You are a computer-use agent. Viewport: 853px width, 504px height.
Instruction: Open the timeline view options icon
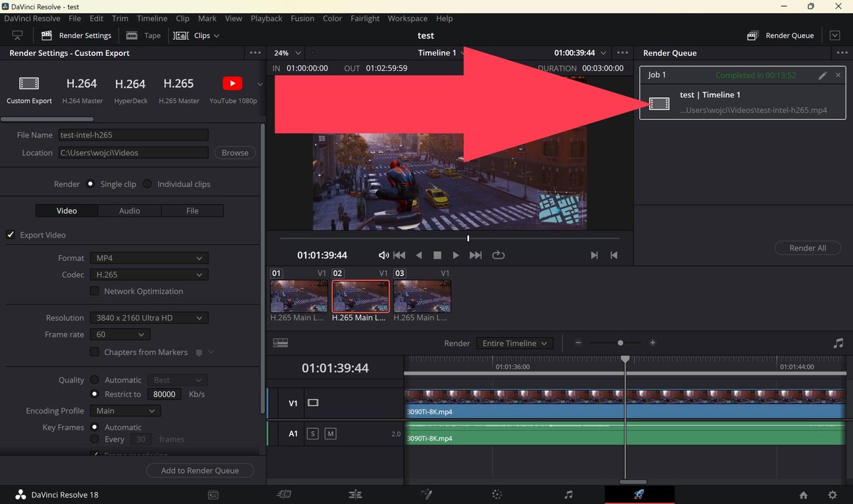tap(280, 343)
